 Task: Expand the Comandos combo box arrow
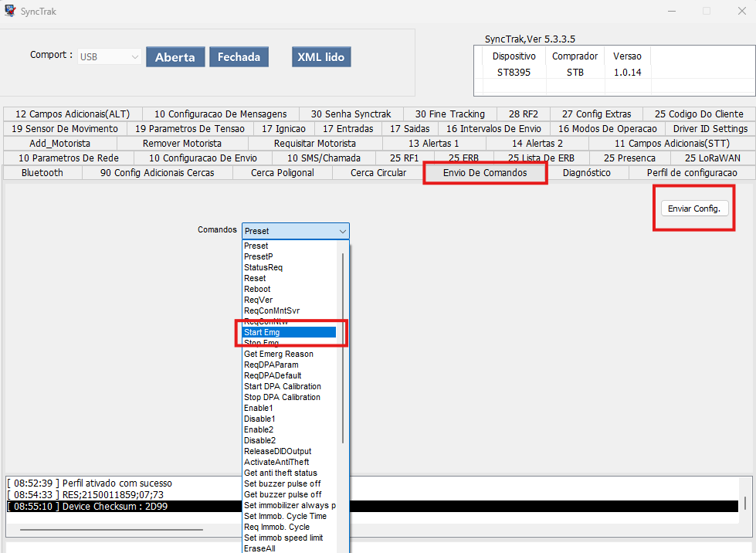343,232
